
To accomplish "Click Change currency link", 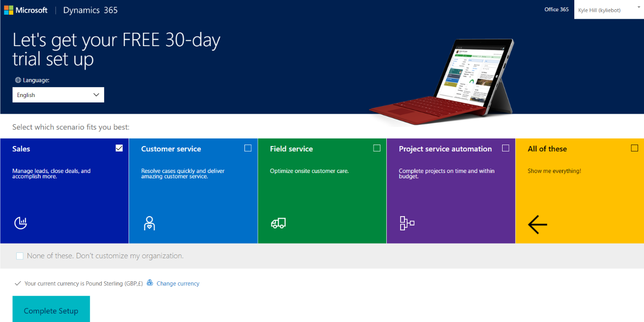I will pyautogui.click(x=178, y=283).
